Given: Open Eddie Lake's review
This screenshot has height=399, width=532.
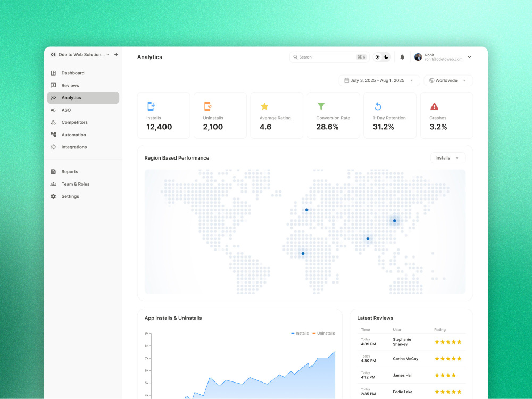Looking at the screenshot, I should 411,392.
